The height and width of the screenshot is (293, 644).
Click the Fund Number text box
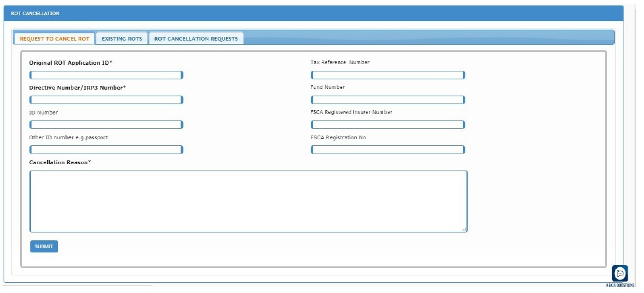(388, 100)
